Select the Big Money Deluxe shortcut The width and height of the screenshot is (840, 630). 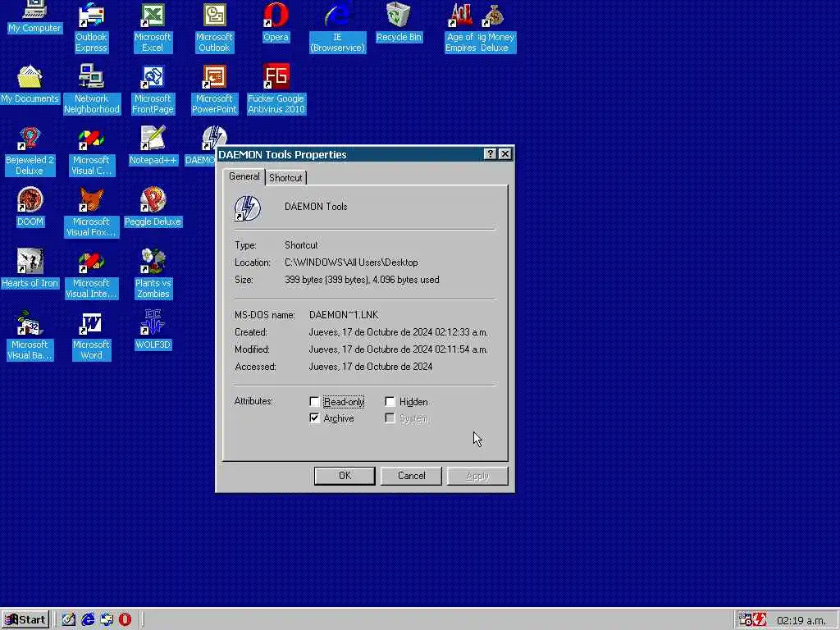pyautogui.click(x=496, y=27)
